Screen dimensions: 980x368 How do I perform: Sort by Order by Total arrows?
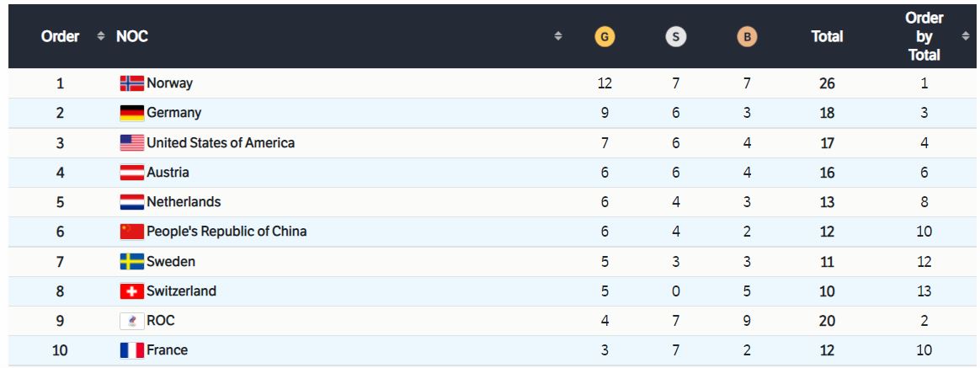click(965, 36)
